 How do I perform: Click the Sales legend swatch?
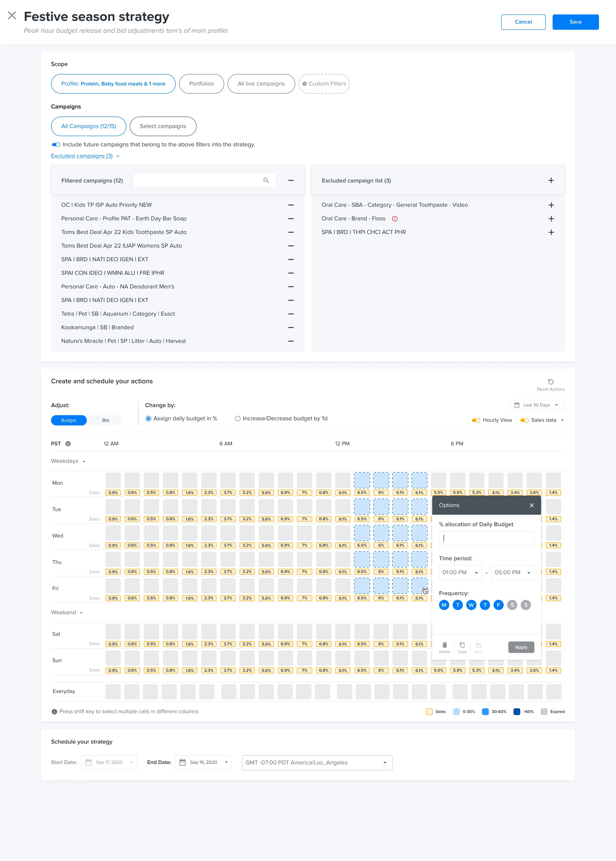(429, 711)
